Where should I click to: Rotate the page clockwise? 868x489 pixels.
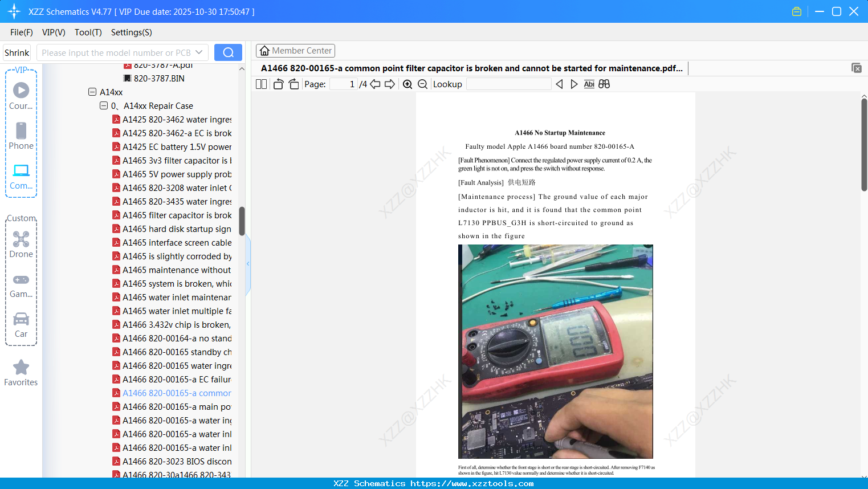(x=294, y=84)
